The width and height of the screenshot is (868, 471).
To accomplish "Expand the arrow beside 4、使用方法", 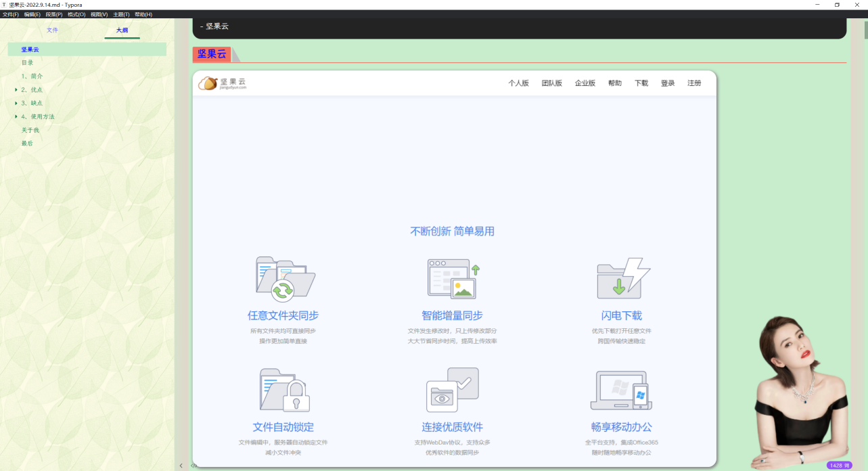I will (x=16, y=116).
